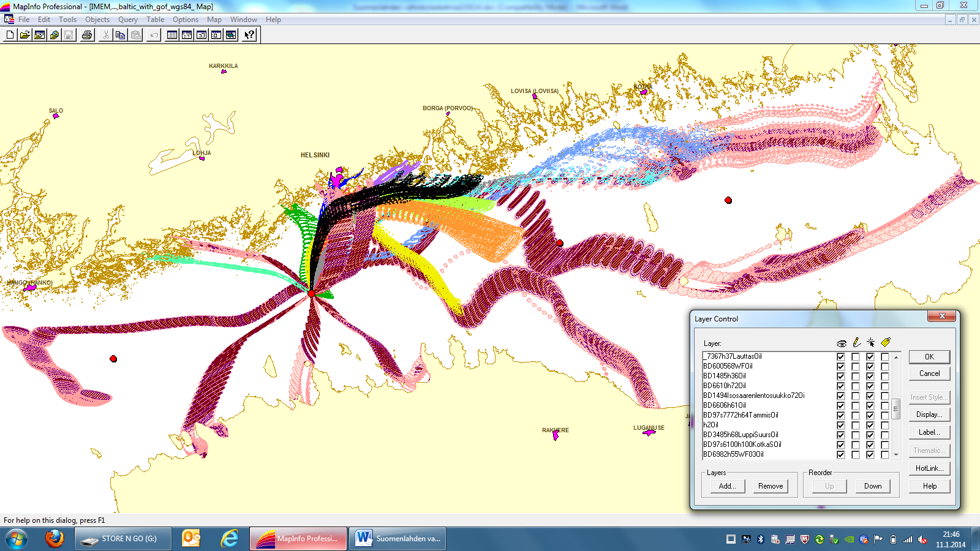Viewport: 980px width, 551px height.
Task: Click layer list scroll-up arrow
Action: (x=896, y=356)
